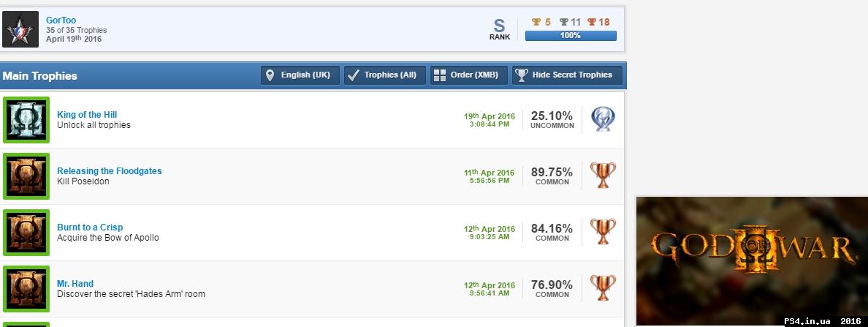The height and width of the screenshot is (327, 868).
Task: Toggle the Hide Secret Trophies button
Action: coord(567,75)
